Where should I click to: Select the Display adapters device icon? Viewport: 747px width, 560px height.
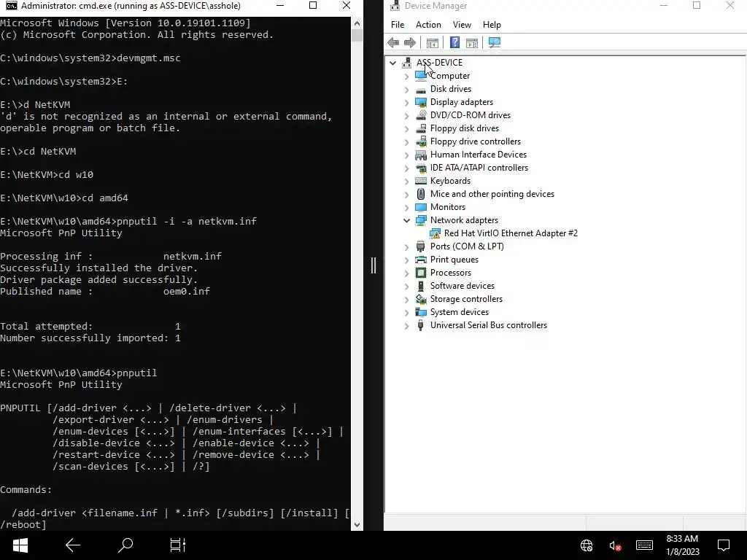[421, 102]
